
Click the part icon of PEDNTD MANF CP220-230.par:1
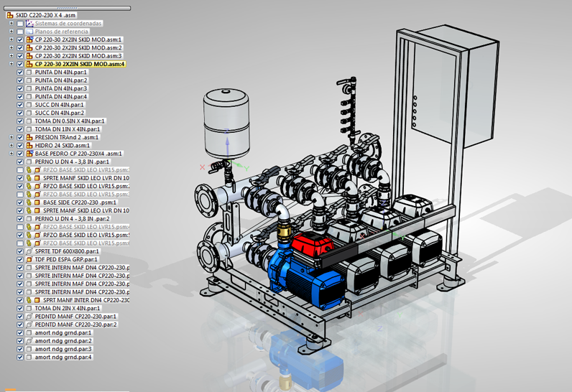[x=29, y=317]
